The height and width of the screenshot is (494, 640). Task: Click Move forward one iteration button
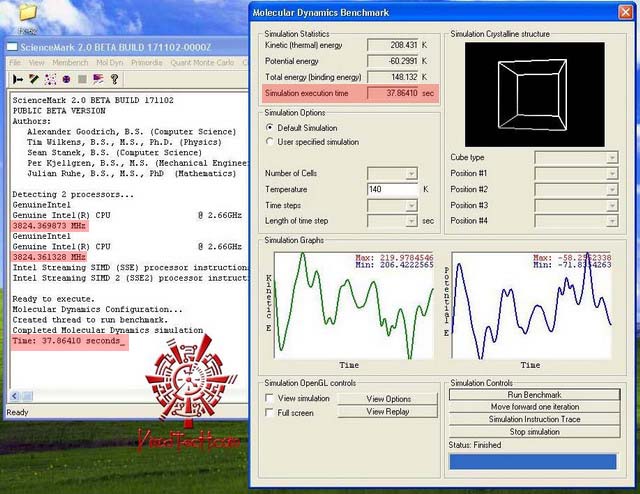pos(534,407)
